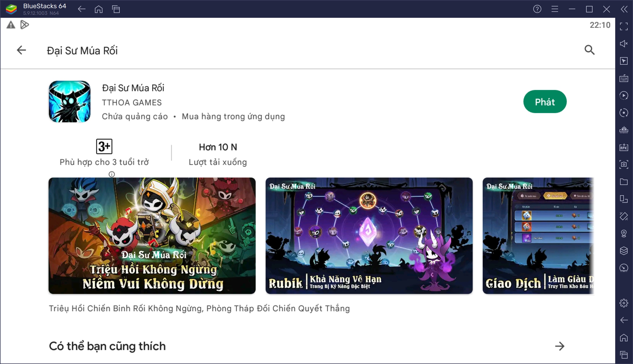Click the 'Đại Sư Múa Rối' page header title
The image size is (633, 364).
click(82, 51)
